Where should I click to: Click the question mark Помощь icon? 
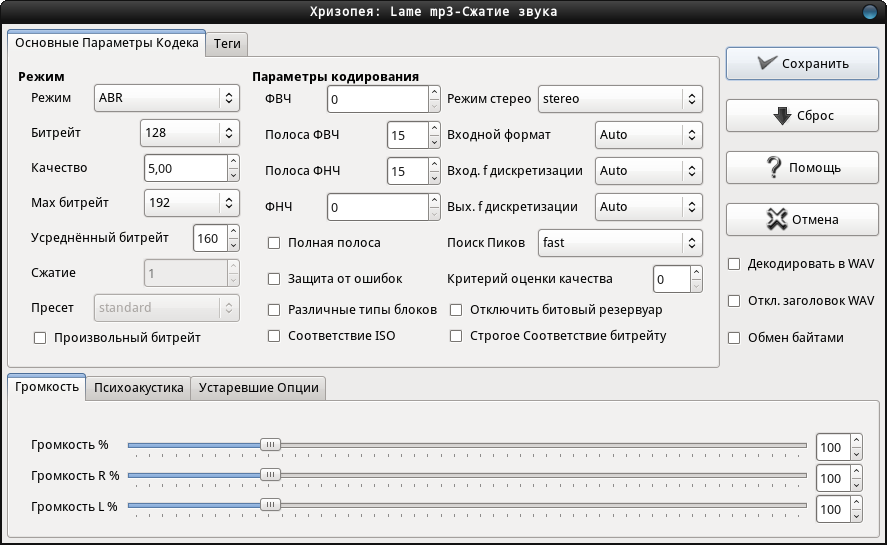pyautogui.click(x=774, y=168)
